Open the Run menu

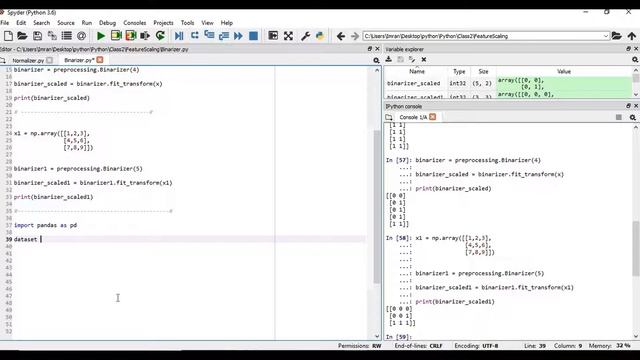(87, 23)
